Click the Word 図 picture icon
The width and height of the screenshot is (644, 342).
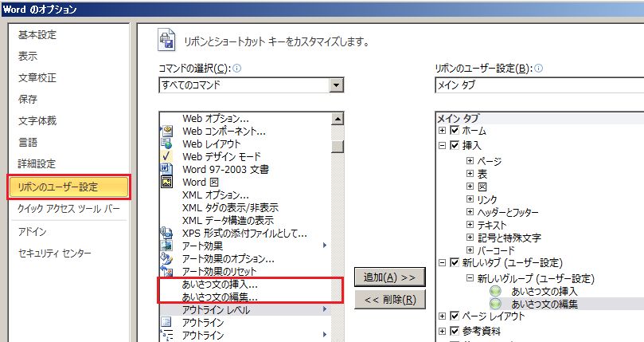point(166,182)
